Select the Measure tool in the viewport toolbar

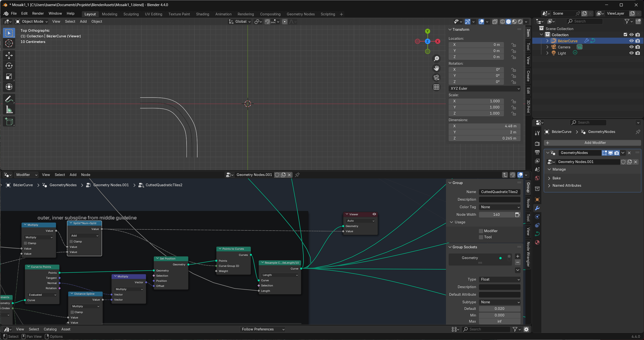(9, 110)
